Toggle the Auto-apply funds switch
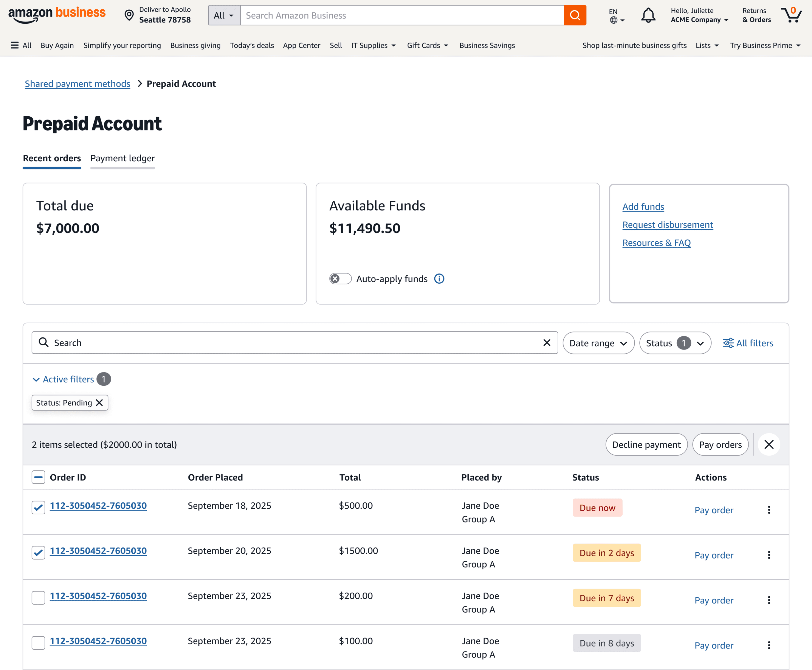This screenshot has height=670, width=812. click(340, 279)
